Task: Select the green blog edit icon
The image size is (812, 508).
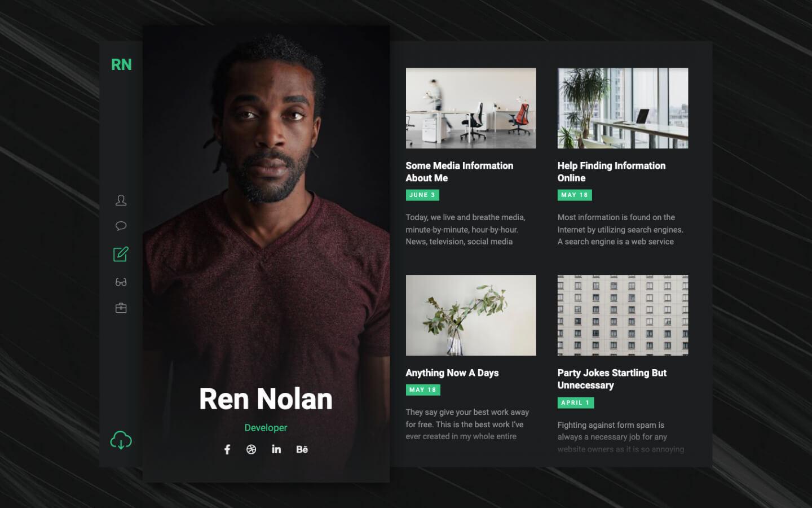Action: pyautogui.click(x=121, y=254)
